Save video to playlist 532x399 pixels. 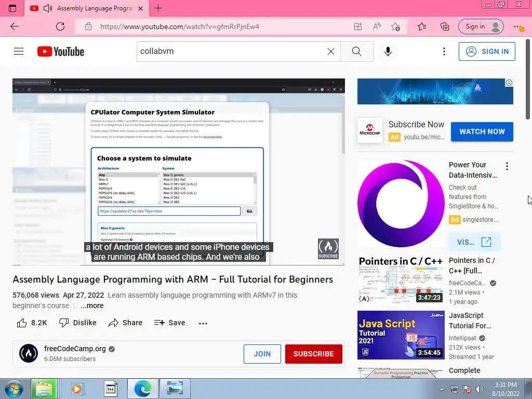170,323
